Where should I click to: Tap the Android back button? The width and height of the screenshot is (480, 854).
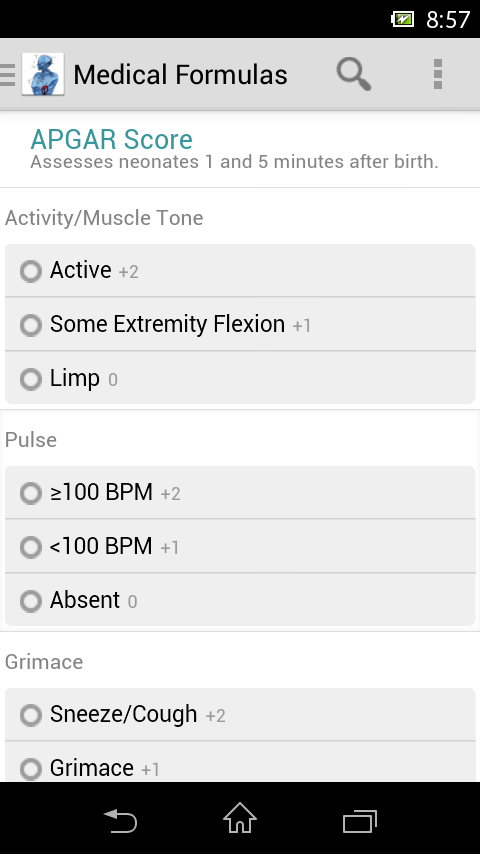point(120,819)
